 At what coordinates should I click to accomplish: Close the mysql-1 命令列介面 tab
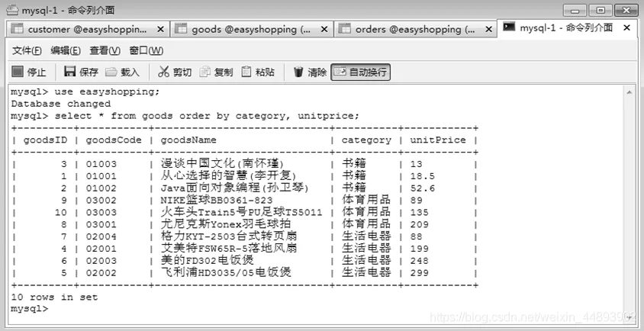coord(626,27)
